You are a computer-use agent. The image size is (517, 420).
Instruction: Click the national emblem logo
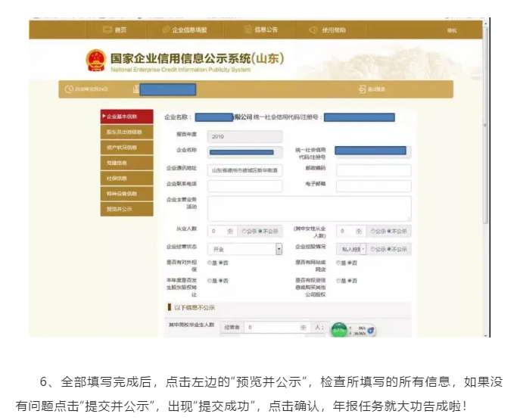tap(96, 60)
